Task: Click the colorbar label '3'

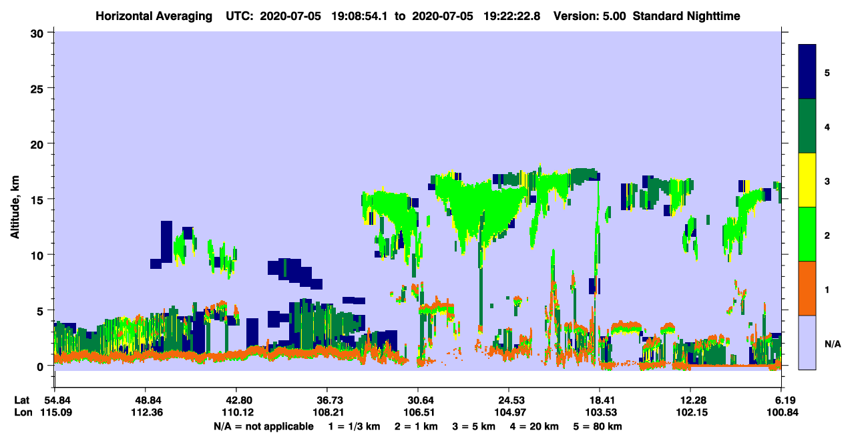Action: (x=827, y=181)
